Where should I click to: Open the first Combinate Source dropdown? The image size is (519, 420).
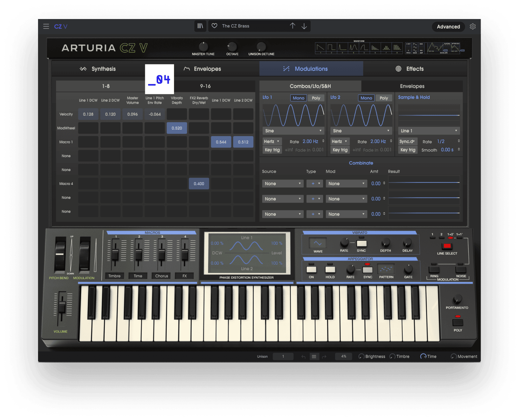pos(282,183)
